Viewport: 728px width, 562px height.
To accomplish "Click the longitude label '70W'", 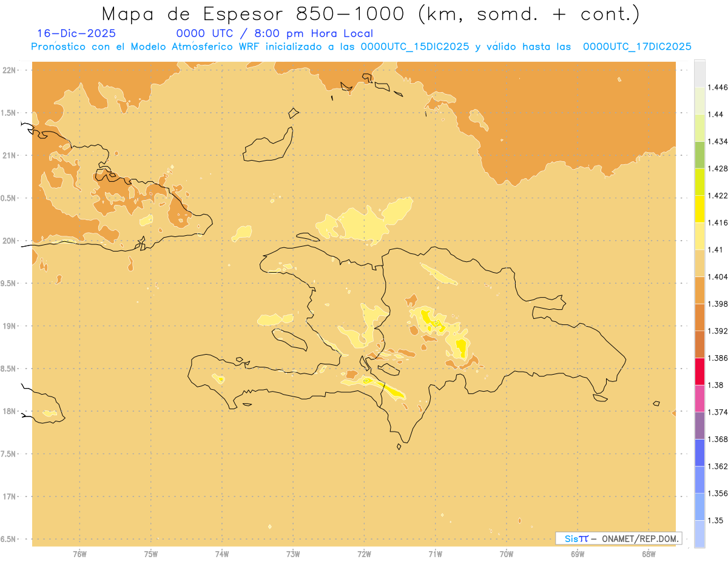I will pyautogui.click(x=507, y=554).
